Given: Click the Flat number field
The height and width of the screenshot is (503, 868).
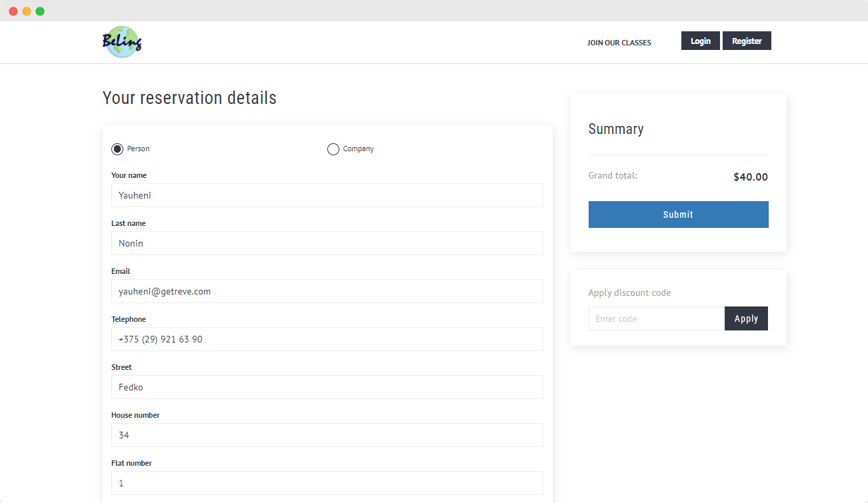Looking at the screenshot, I should coord(327,483).
